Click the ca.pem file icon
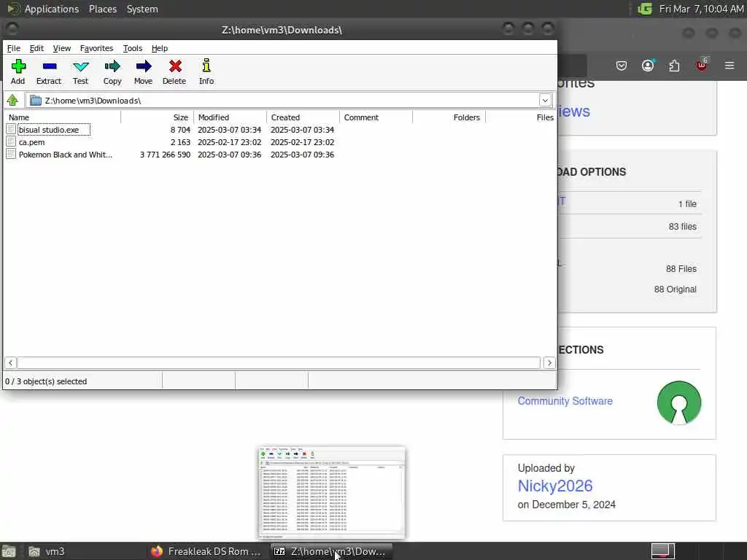This screenshot has width=747, height=560. [x=11, y=142]
